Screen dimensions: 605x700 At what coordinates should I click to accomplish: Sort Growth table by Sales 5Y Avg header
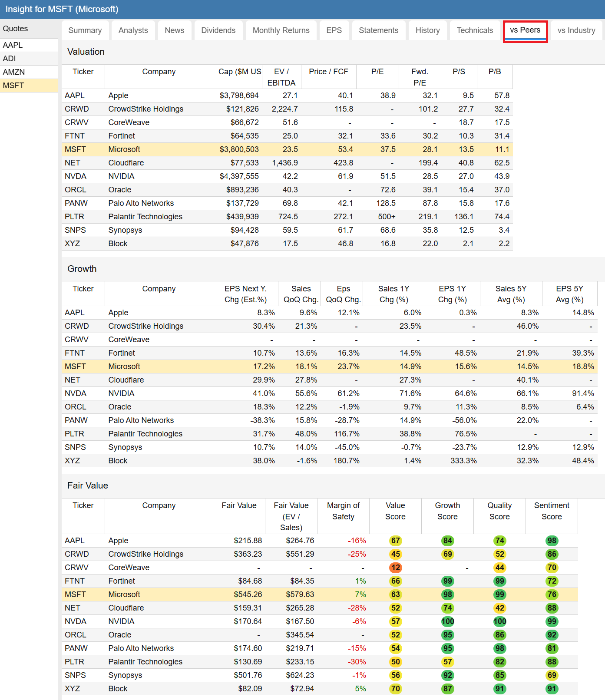coord(511,294)
